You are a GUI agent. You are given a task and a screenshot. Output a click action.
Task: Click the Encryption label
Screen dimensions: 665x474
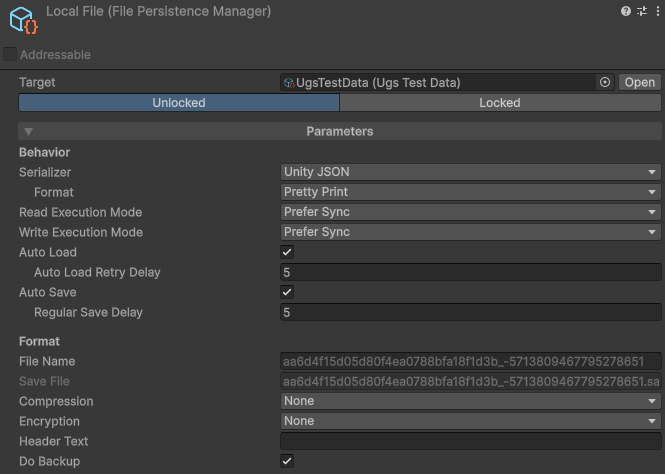[49, 421]
